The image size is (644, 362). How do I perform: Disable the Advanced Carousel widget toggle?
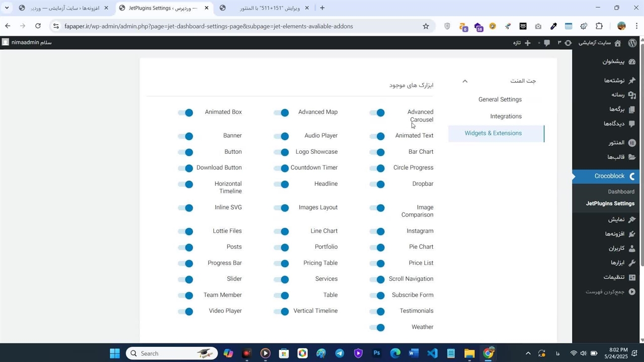pyautogui.click(x=377, y=113)
